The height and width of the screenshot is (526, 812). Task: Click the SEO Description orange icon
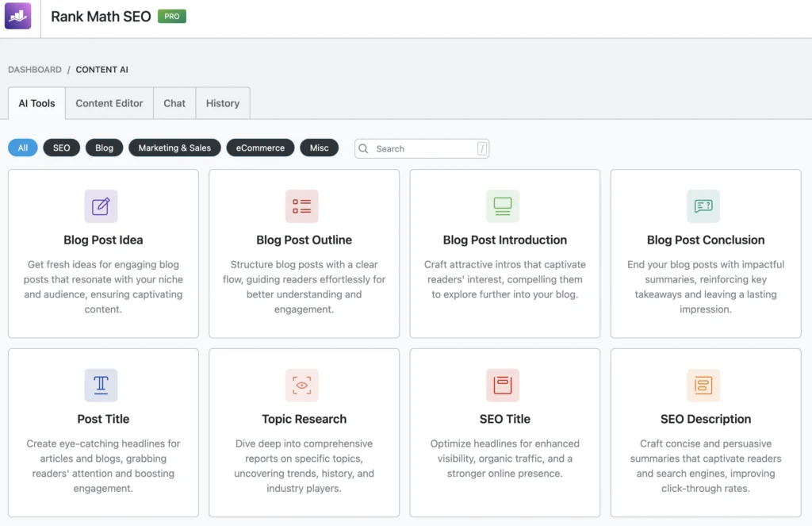coord(703,385)
